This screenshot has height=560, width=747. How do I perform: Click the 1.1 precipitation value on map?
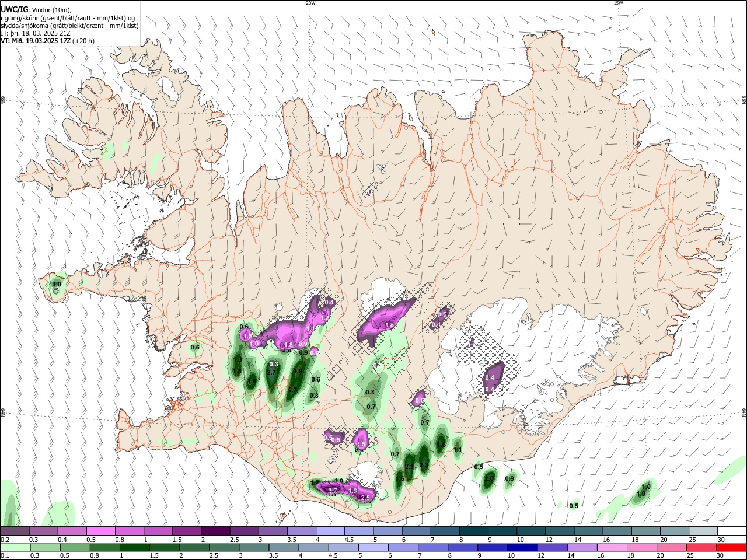click(x=458, y=450)
